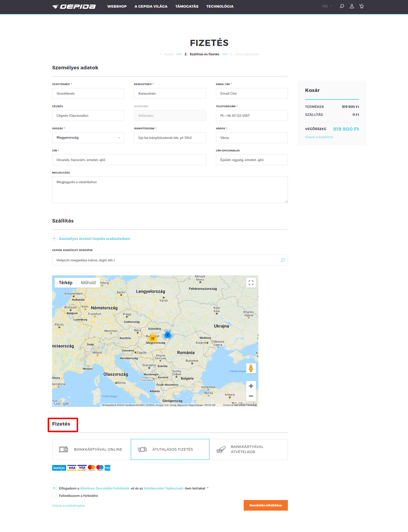Open Adatkezelési Tájékoztató link
Image resolution: width=408 pixels, height=532 pixels.
pyautogui.click(x=163, y=488)
